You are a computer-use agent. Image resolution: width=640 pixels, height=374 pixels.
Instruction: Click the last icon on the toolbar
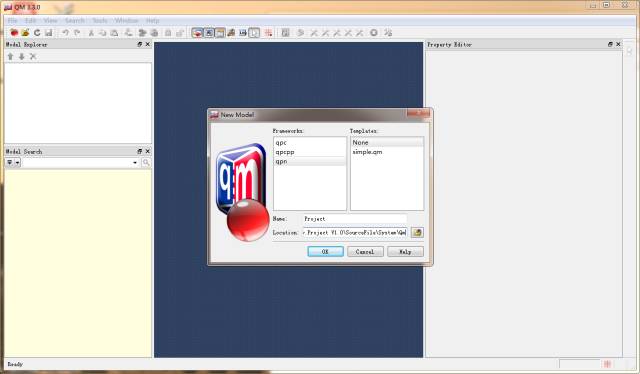388,33
